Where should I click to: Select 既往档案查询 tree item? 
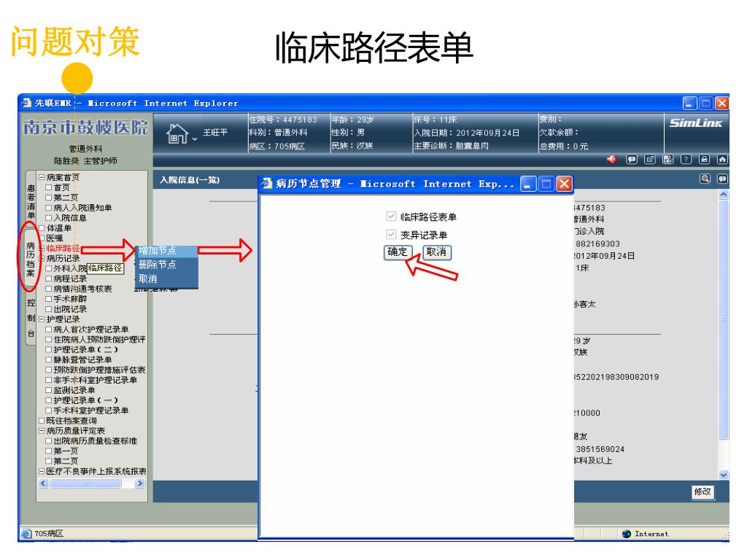click(71, 421)
